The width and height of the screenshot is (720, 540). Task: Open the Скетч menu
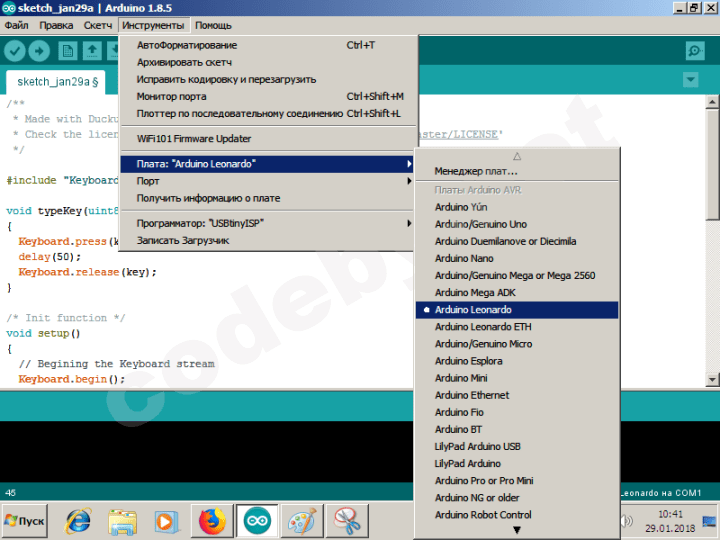tap(98, 25)
